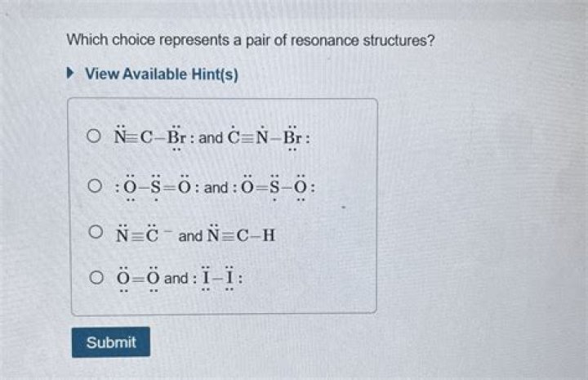Click the I–I iodine molecule structure
The image size is (588, 380).
(216, 278)
